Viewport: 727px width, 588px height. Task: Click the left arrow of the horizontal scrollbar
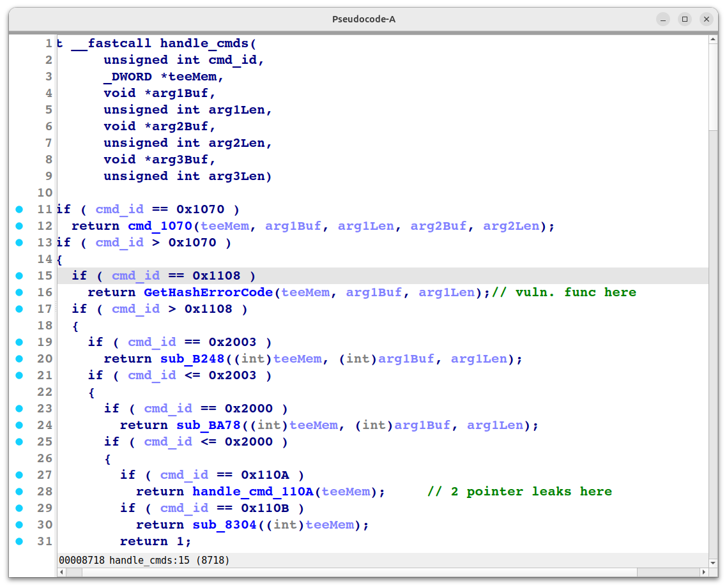61,573
